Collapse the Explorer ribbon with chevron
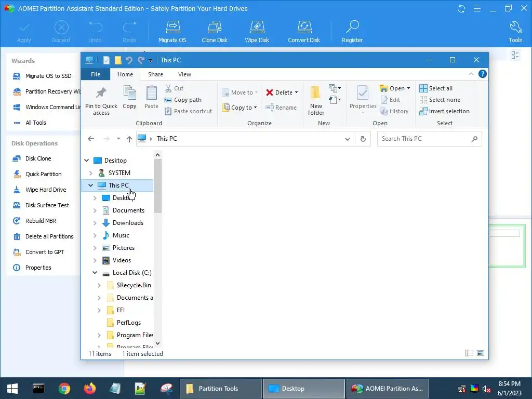Viewport: 532px width, 399px height. 471,74
